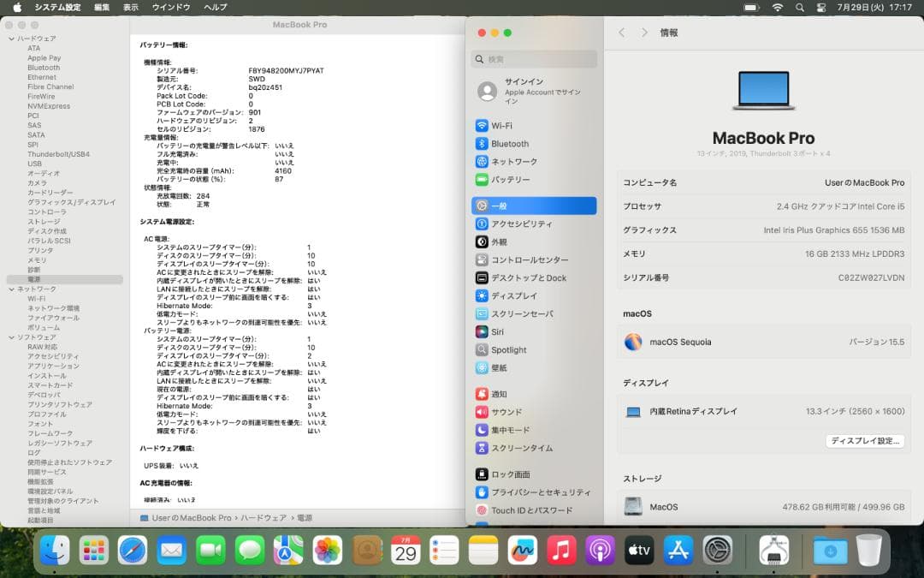This screenshot has height=578, width=924.
Task: Click date and time in menu bar
Action: pos(874,8)
